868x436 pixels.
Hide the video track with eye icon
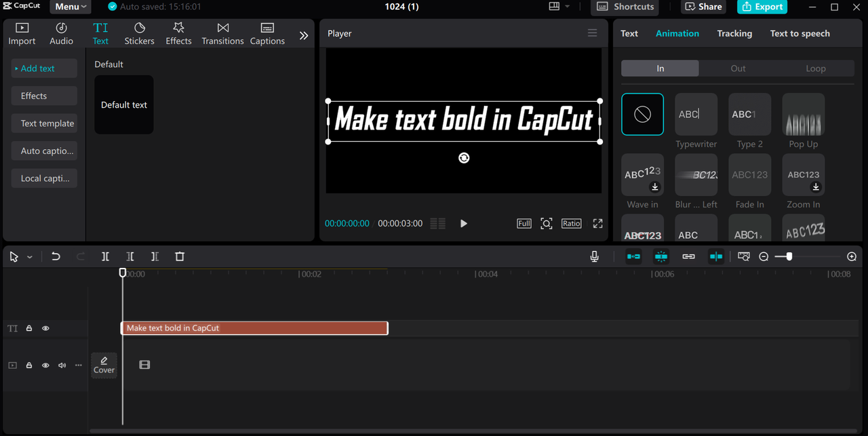45,365
